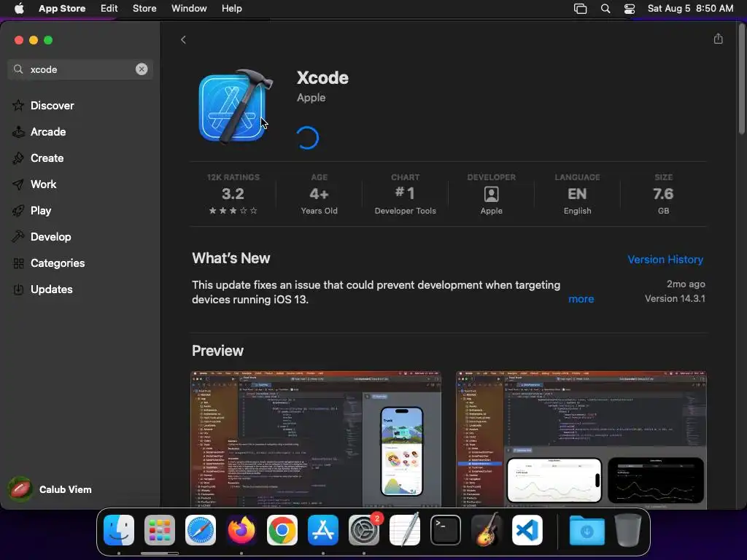Clear the xcode search text
Viewport: 747px width, 560px height.
[x=142, y=69]
